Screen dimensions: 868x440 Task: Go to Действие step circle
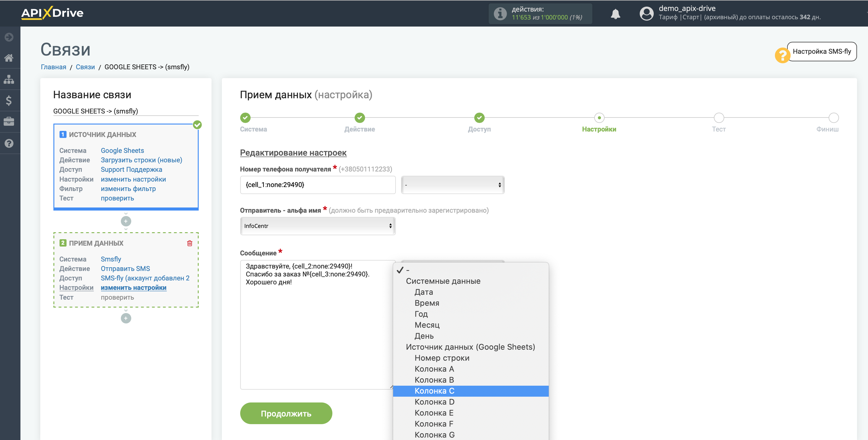point(360,117)
